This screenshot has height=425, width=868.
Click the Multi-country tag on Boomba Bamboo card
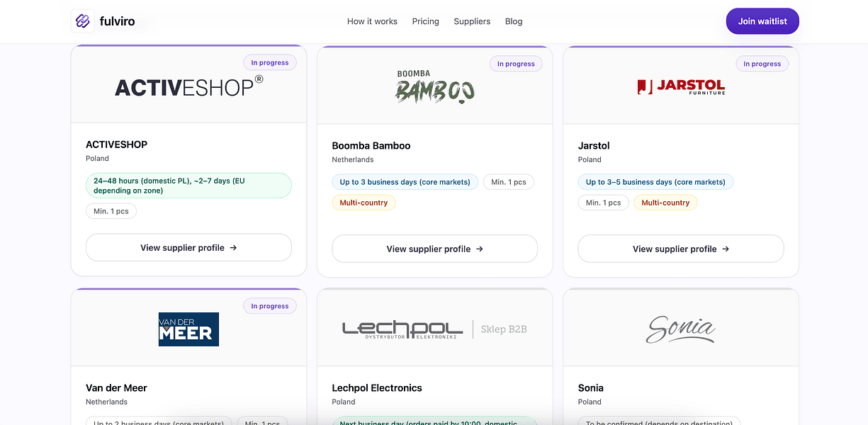click(x=363, y=202)
